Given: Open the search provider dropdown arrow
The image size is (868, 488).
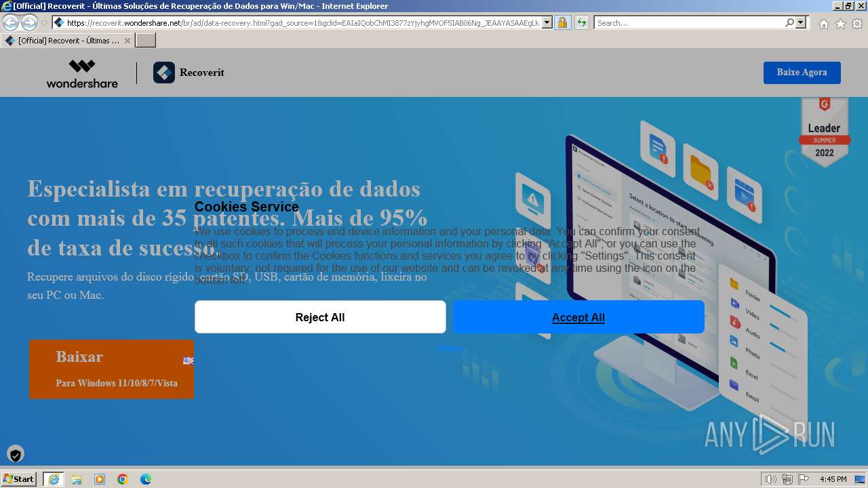Looking at the screenshot, I should tap(801, 23).
